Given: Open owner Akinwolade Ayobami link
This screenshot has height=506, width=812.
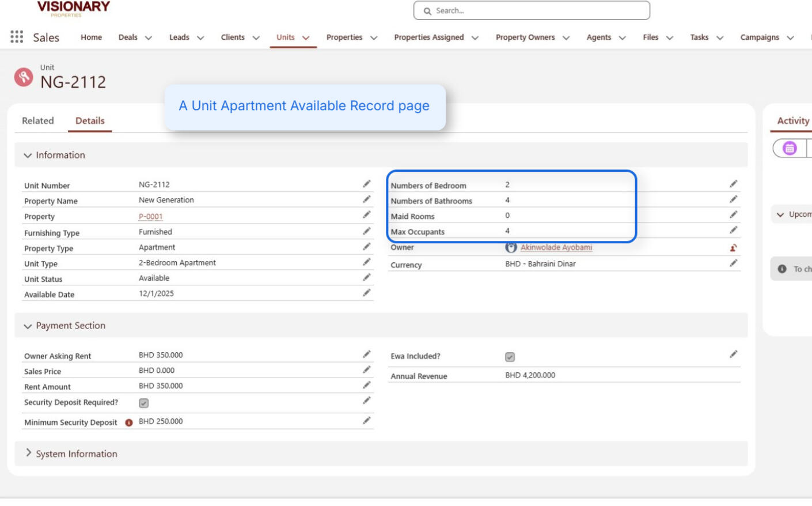Looking at the screenshot, I should click(x=556, y=247).
